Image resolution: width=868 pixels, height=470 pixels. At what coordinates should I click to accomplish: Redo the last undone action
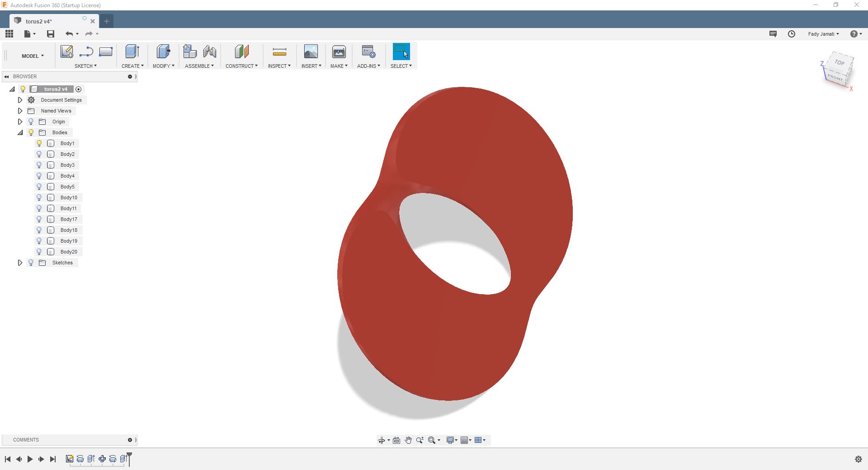click(89, 34)
